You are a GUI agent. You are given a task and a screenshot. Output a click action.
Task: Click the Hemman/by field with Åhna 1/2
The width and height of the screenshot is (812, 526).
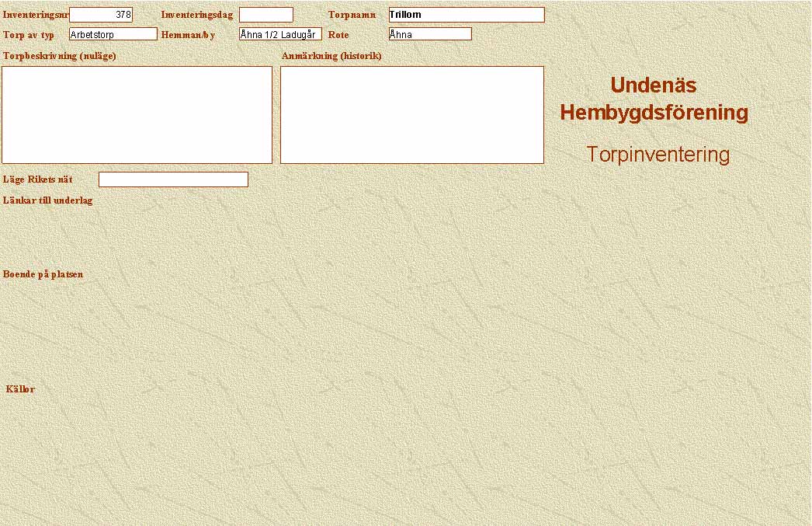click(279, 34)
